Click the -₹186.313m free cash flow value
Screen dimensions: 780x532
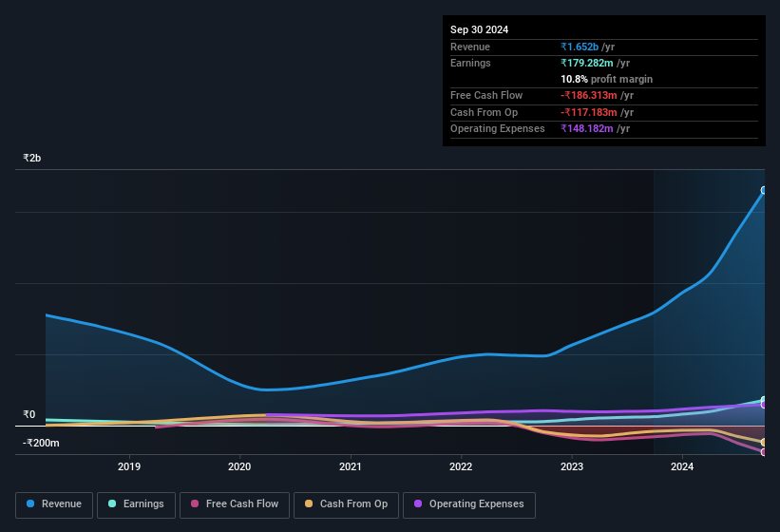[x=589, y=95]
